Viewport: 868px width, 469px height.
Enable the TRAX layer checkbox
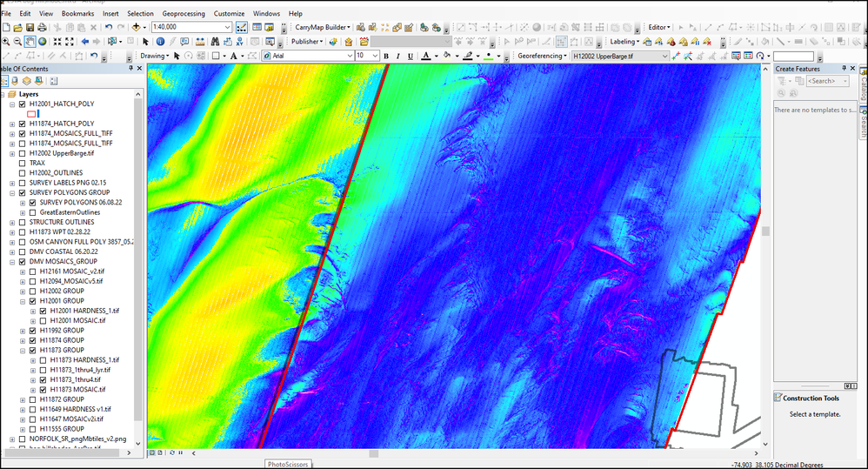point(23,163)
